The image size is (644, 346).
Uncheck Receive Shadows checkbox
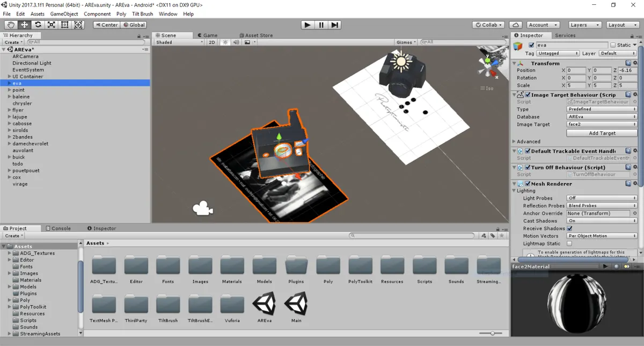point(569,228)
